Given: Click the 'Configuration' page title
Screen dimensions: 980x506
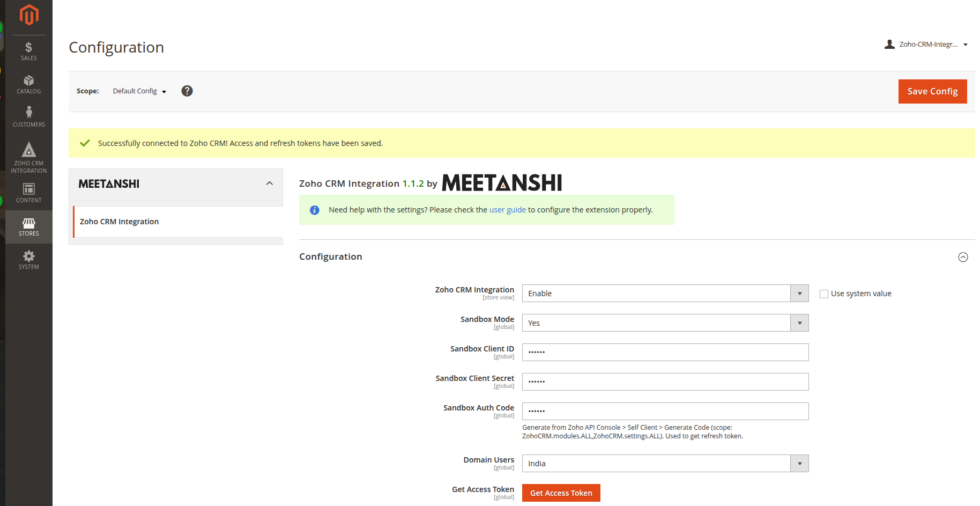Looking at the screenshot, I should 116,47.
